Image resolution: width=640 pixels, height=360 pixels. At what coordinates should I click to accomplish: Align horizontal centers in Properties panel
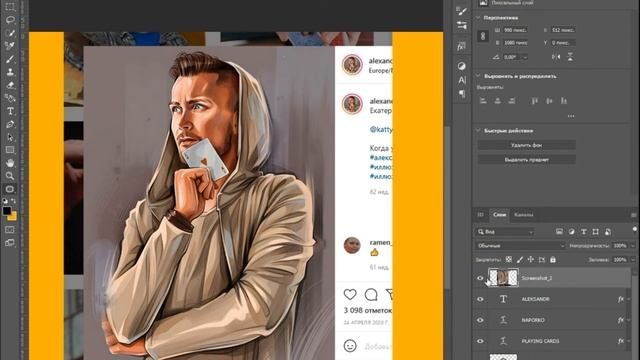point(497,100)
